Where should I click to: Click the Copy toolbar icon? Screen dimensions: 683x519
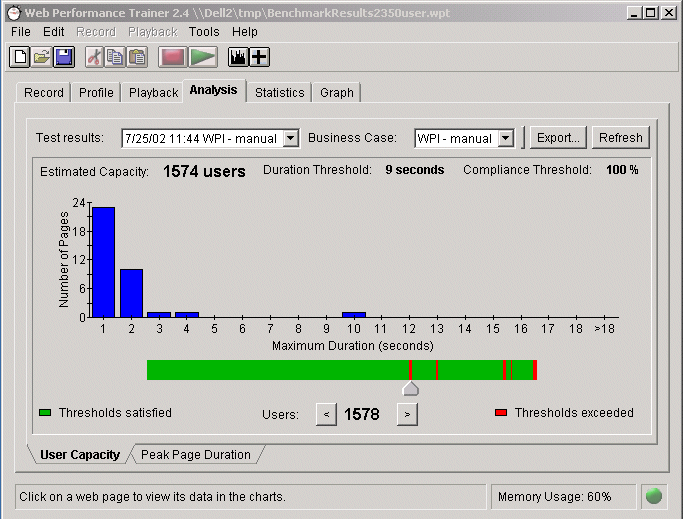click(116, 57)
